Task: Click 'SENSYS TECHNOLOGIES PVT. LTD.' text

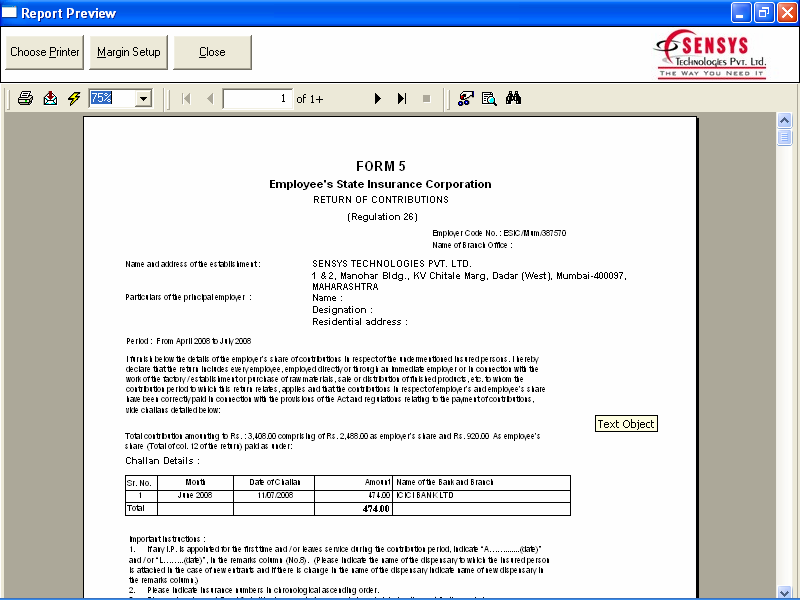Action: pyautogui.click(x=392, y=264)
